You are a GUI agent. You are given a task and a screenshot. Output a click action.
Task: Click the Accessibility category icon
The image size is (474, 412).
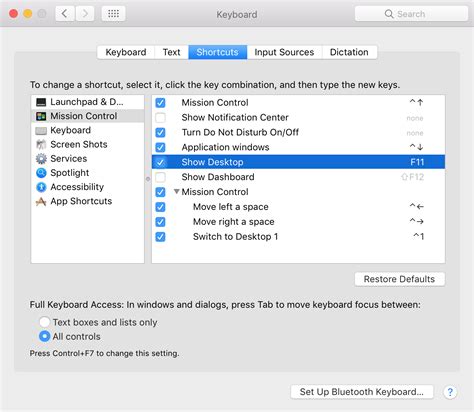41,187
